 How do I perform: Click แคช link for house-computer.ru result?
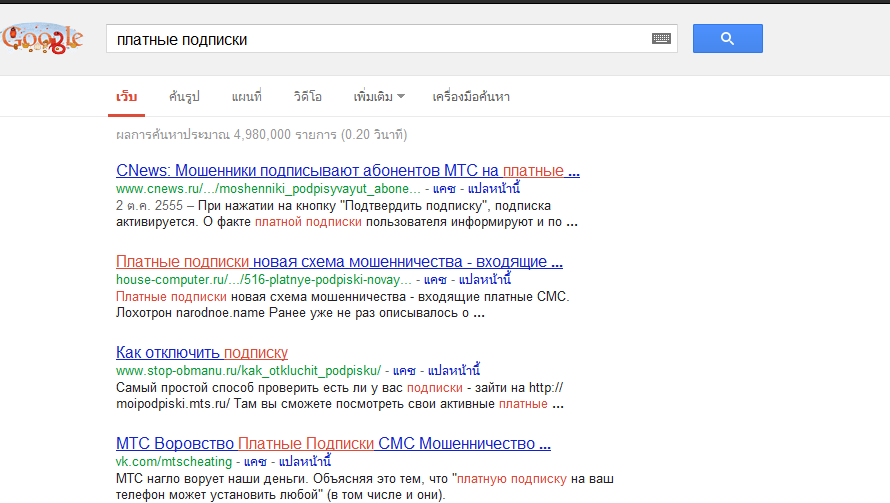point(435,280)
